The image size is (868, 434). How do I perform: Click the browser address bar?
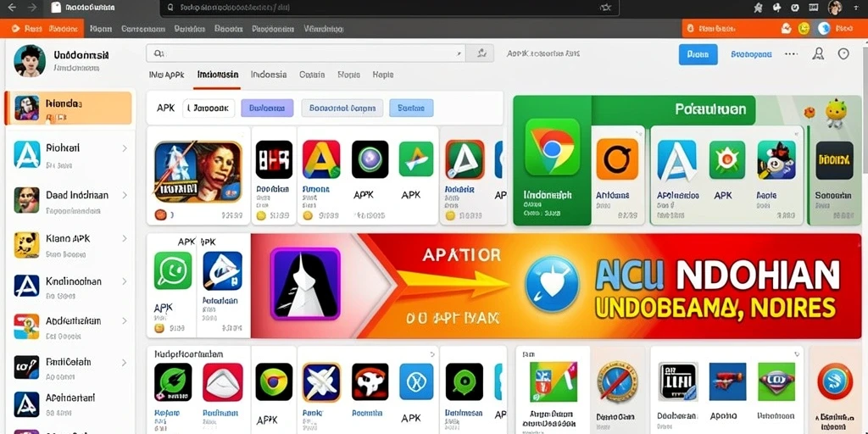pos(389,8)
